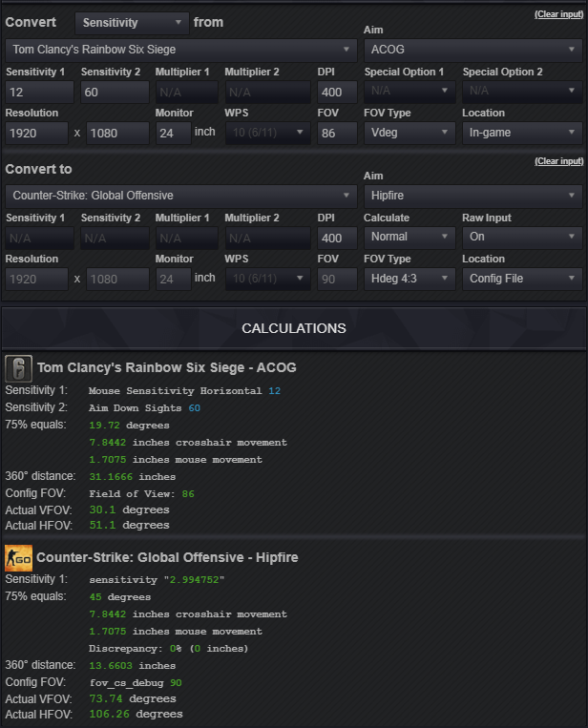
Task: Click the Sensitivity 2 field showing 60
Action: (115, 92)
